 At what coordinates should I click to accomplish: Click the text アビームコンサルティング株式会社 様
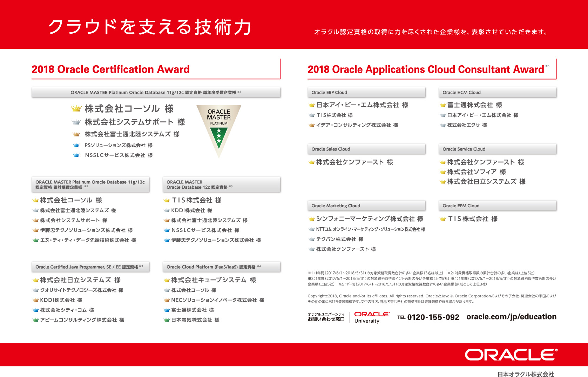[82, 320]
